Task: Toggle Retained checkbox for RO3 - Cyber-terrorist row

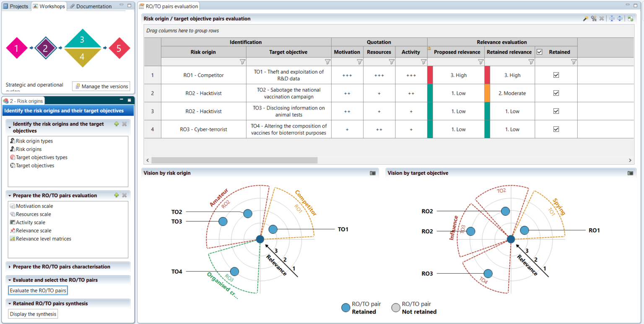Action: click(556, 129)
